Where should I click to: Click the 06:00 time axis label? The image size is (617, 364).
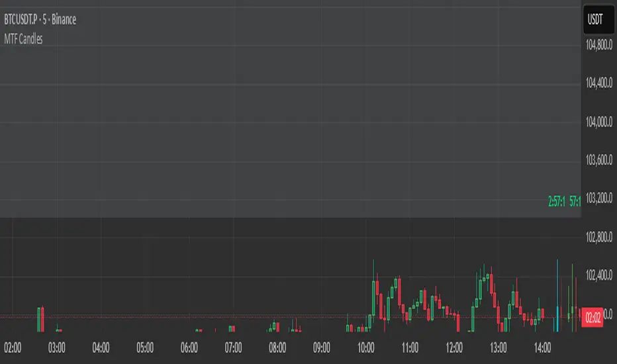pos(189,348)
